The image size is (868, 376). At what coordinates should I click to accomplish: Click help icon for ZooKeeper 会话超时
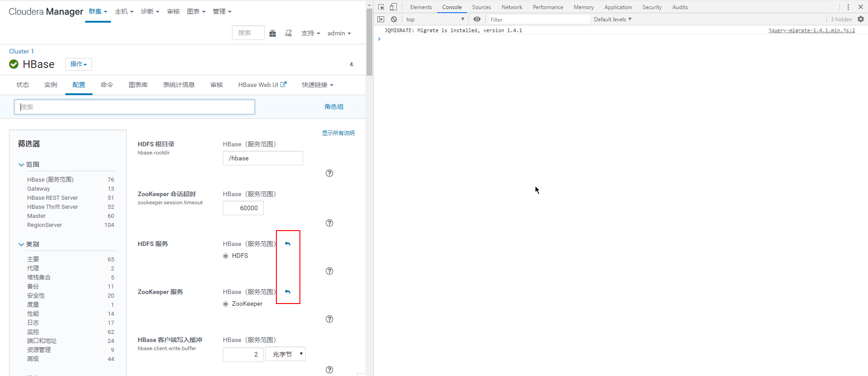coord(329,223)
